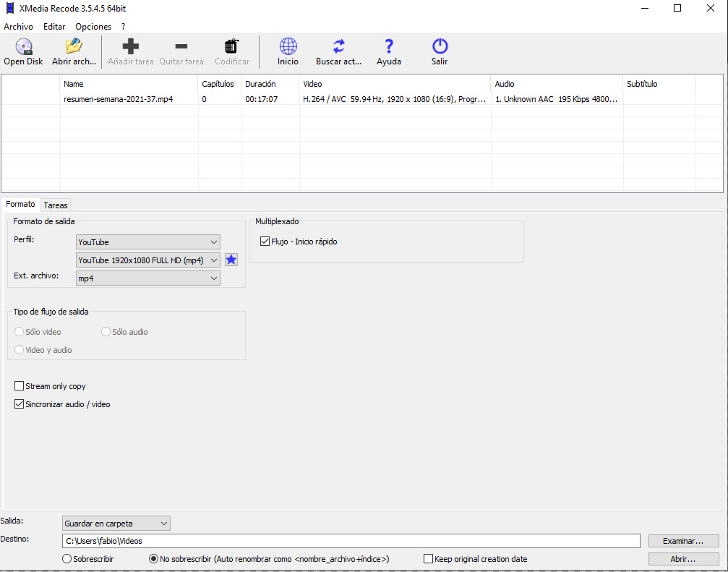This screenshot has height=572, width=728.
Task: Click the Duración column header
Action: pyautogui.click(x=270, y=84)
